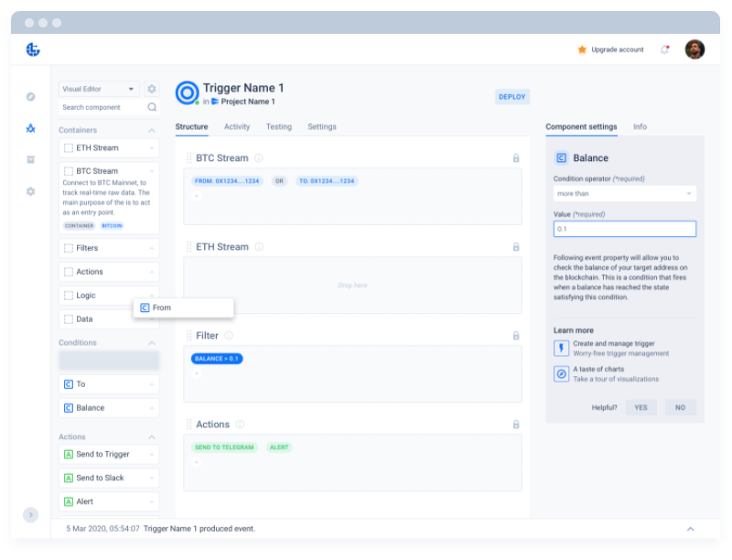This screenshot has height=560, width=732.
Task: Click the Balance component icon in settings
Action: (x=561, y=158)
